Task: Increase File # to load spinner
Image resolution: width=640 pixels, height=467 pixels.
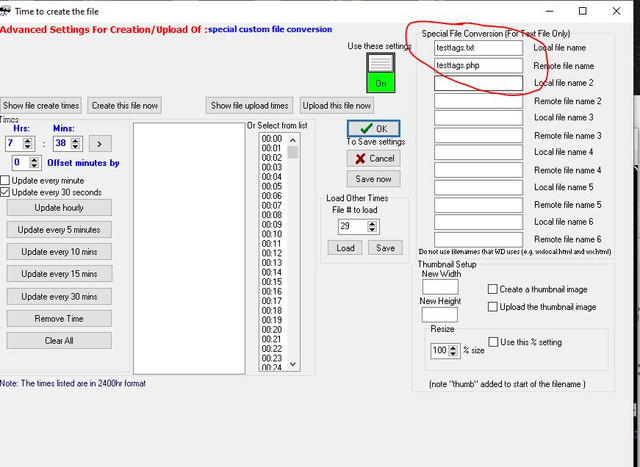Action: 372,223
